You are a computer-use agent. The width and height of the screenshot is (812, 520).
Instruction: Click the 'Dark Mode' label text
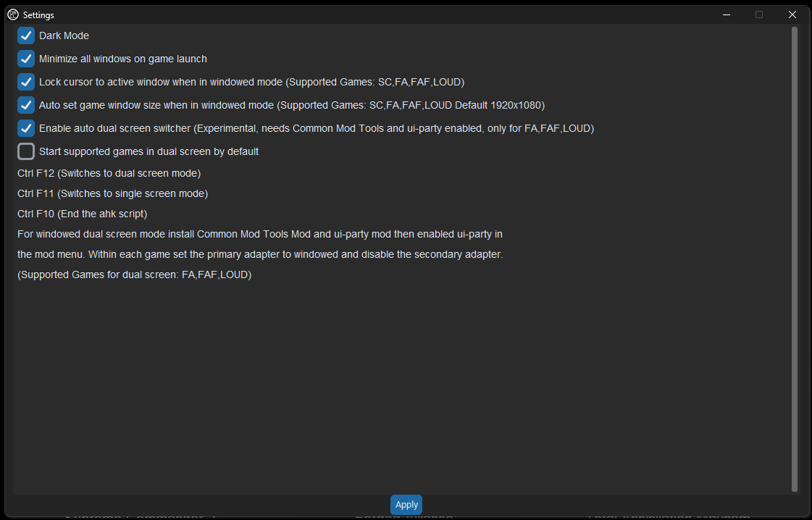pyautogui.click(x=64, y=35)
